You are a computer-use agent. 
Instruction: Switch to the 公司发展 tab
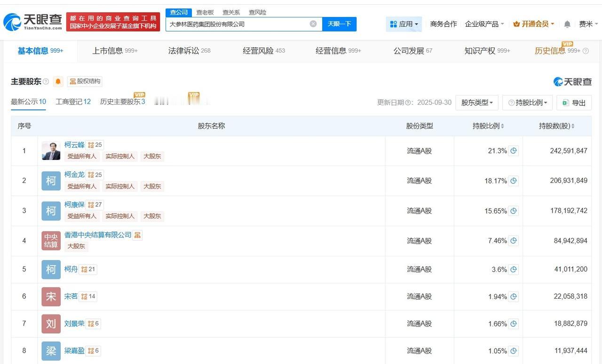click(x=412, y=51)
